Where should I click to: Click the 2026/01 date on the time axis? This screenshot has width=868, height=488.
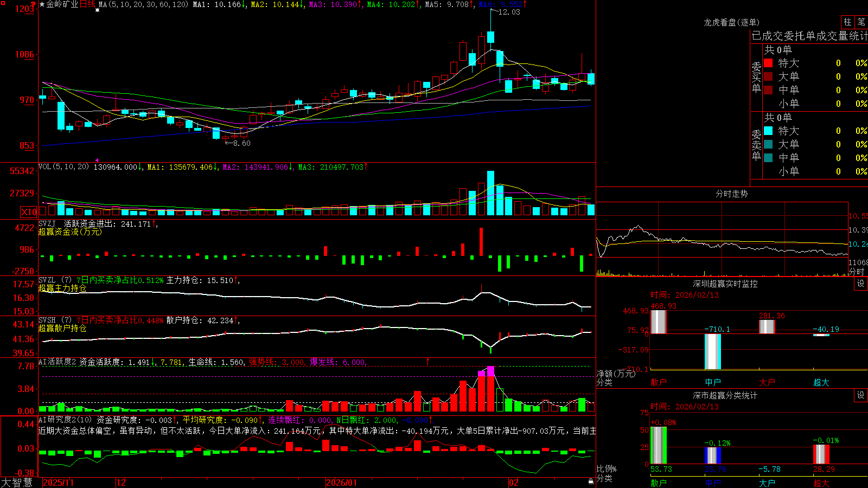[x=341, y=483]
